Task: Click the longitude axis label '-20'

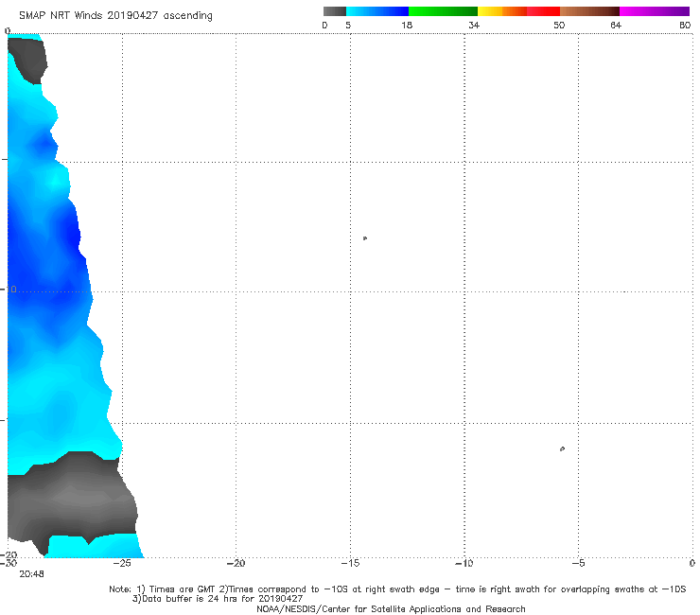Action: point(236,563)
